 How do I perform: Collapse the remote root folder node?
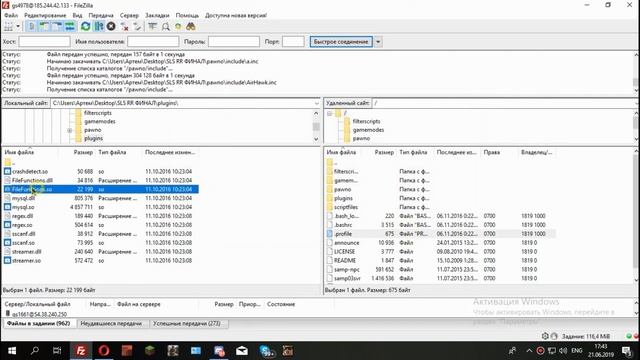[x=329, y=113]
